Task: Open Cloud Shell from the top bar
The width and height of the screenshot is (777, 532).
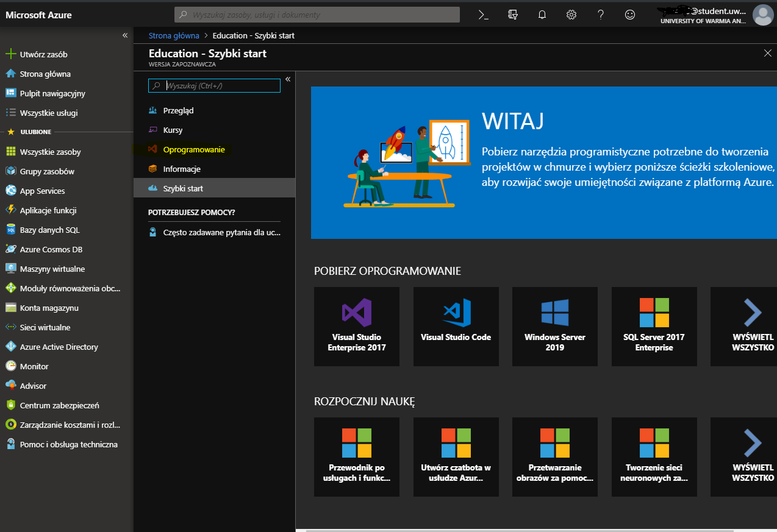Action: [483, 15]
